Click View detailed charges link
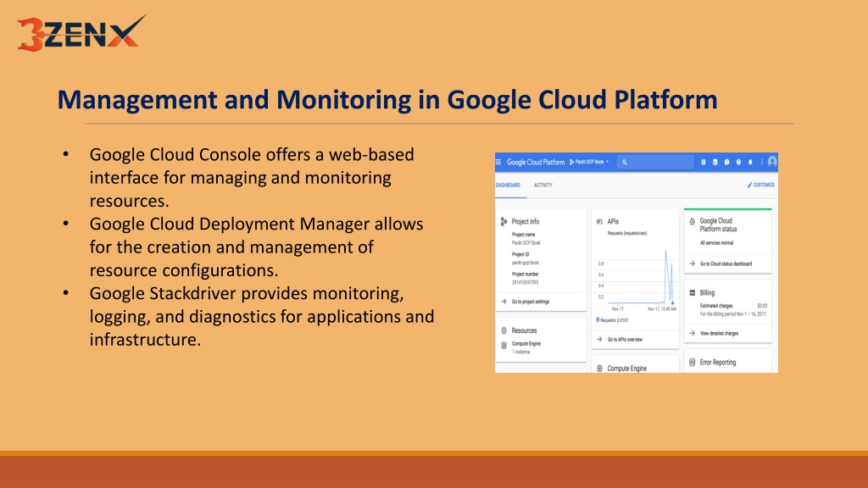Screen dimensions: 868x488 click(x=719, y=334)
